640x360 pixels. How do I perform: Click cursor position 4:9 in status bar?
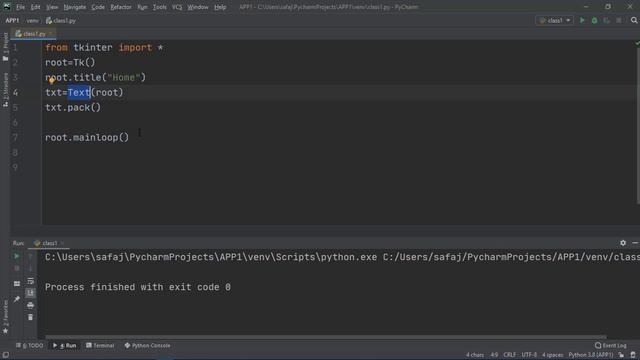[494, 355]
